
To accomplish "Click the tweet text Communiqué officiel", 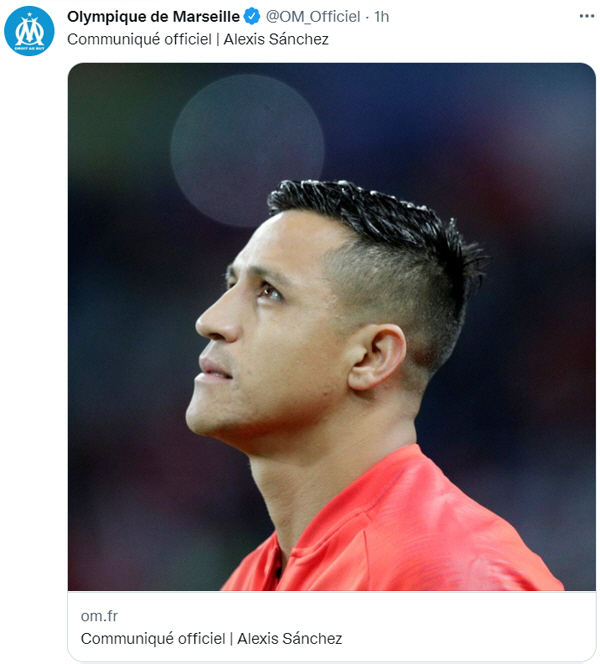I will tap(139, 39).
